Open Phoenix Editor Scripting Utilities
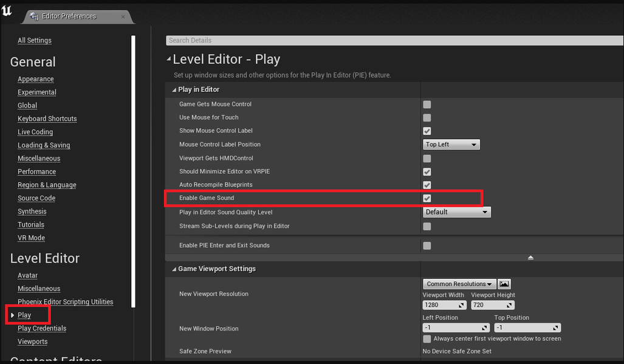Screen dimensions: 624x364 pos(66,301)
